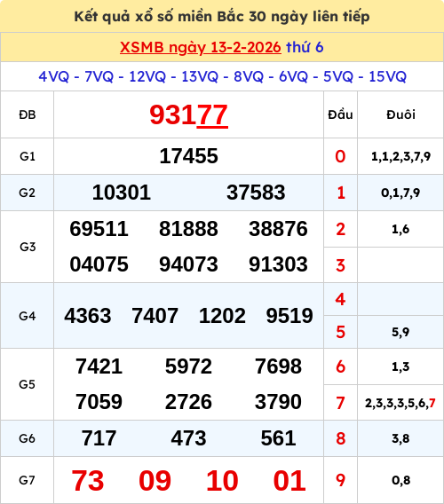Click the red head digit 2
This screenshot has width=444, height=504.
(340, 229)
